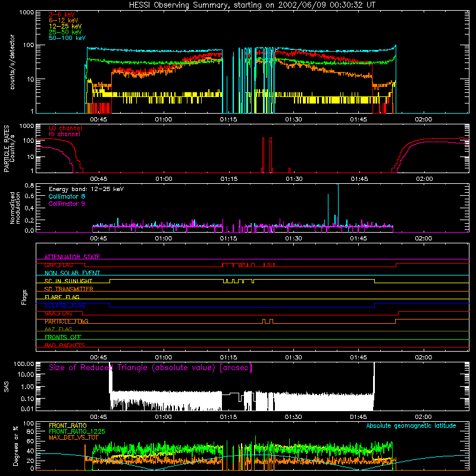Select the green FRONT_RATIO_1225 legend entry
Image resolution: width=476 pixels, height=476 pixels.
(77, 431)
